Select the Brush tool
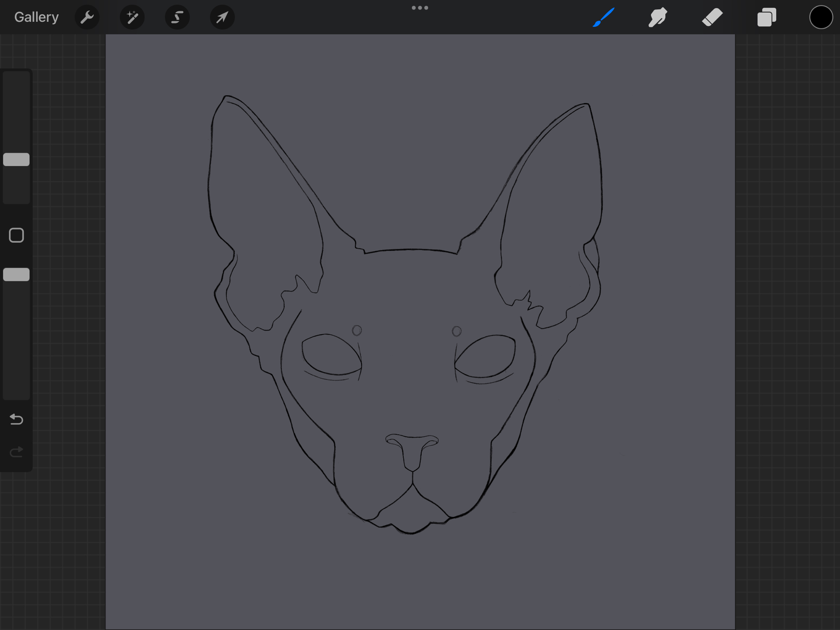Viewport: 840px width, 630px height. pyautogui.click(x=604, y=17)
